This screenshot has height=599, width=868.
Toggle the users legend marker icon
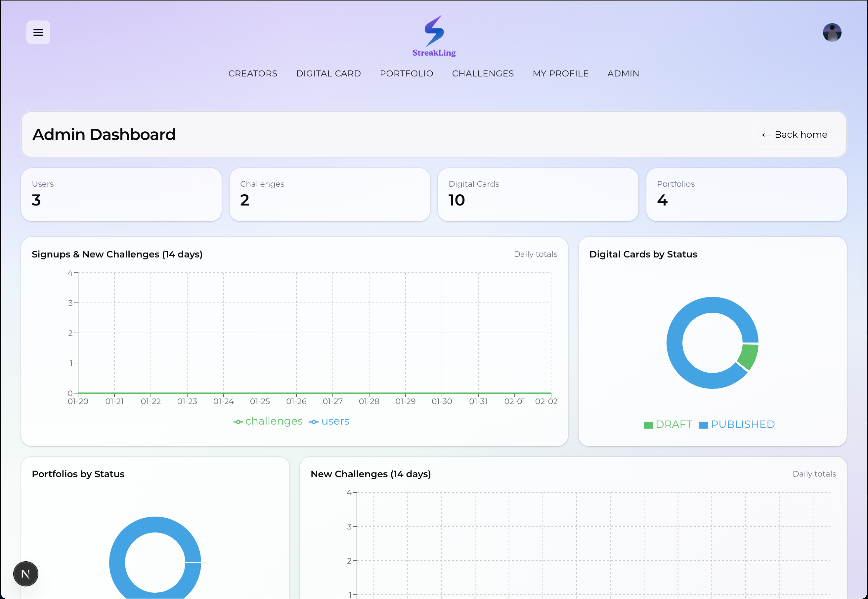[x=314, y=422]
